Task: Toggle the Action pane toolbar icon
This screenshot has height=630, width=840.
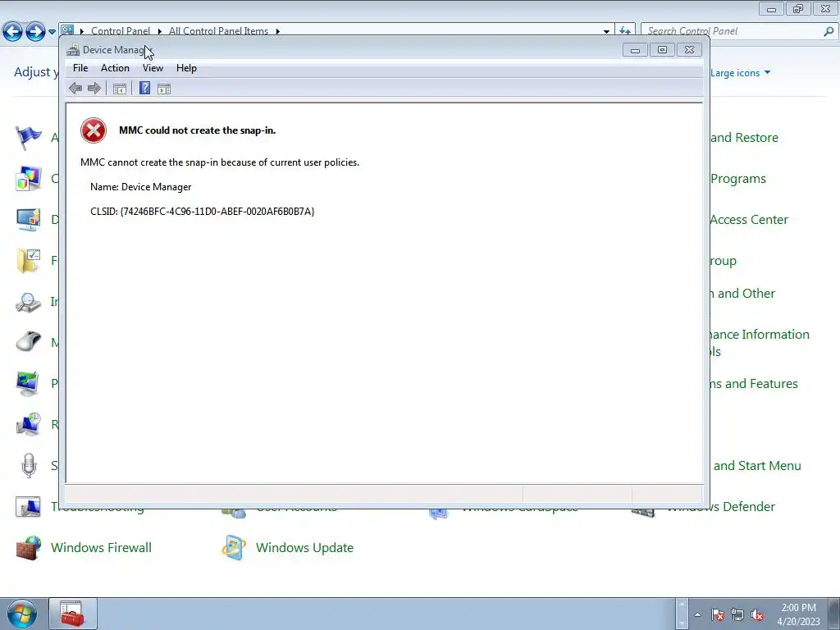Action: tap(164, 89)
